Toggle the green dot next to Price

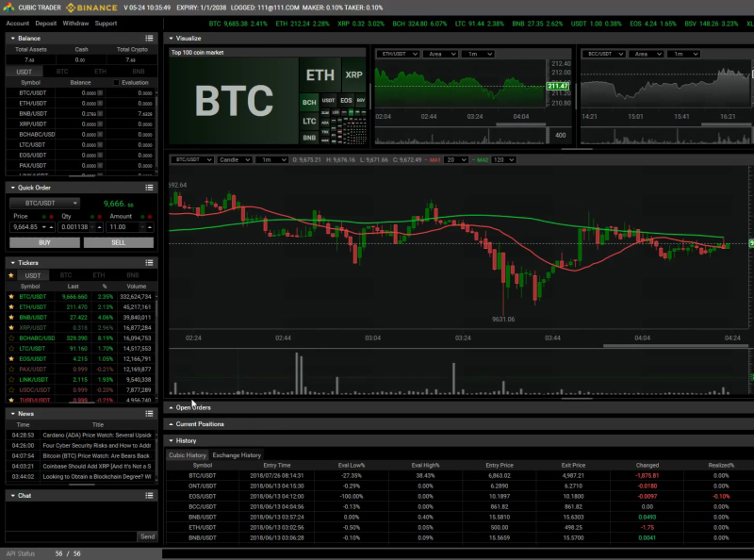pyautogui.click(x=44, y=217)
